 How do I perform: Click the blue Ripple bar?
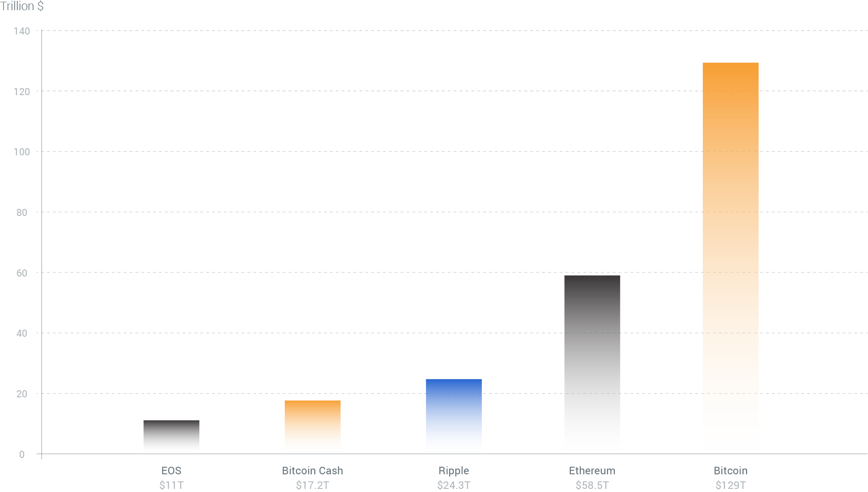(x=454, y=416)
